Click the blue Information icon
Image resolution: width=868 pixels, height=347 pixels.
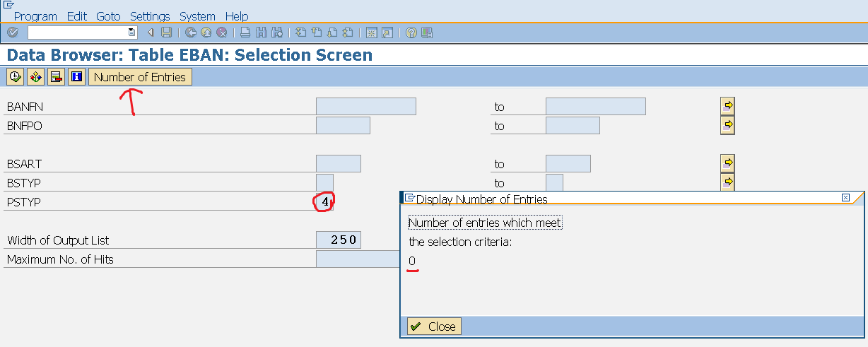pos(77,77)
